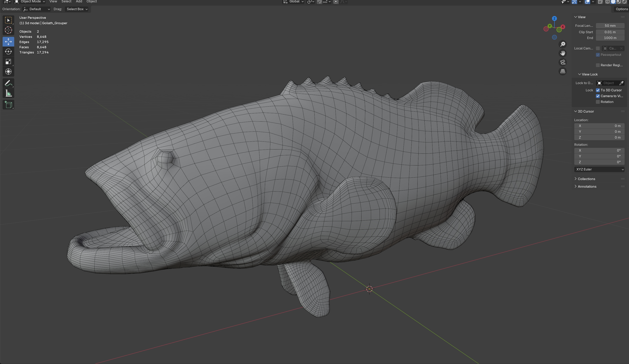Enable the Rotation lock checkbox
The width and height of the screenshot is (629, 364).
tap(598, 102)
